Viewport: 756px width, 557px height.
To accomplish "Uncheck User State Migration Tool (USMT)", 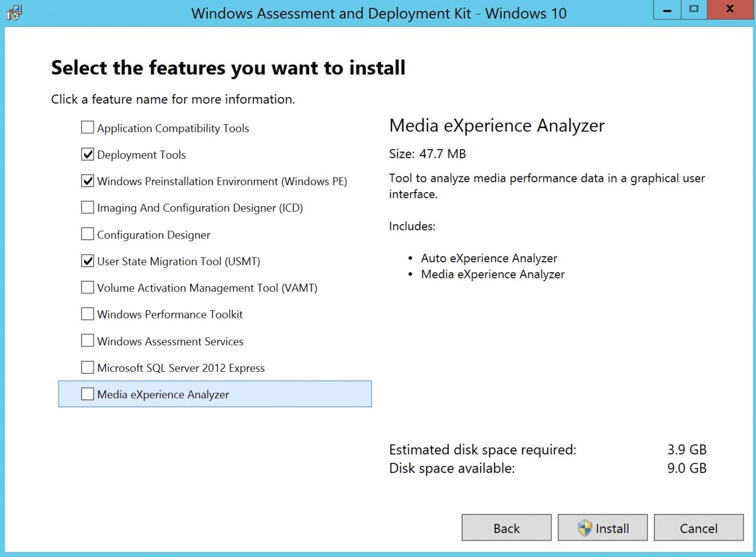I will pos(87,260).
